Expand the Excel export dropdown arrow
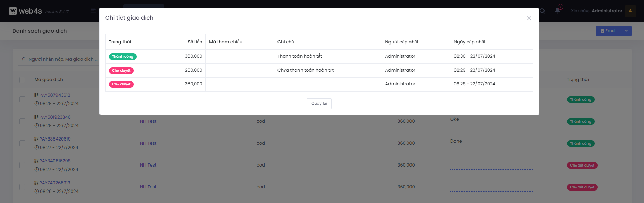This screenshot has height=203, width=644. click(x=626, y=31)
